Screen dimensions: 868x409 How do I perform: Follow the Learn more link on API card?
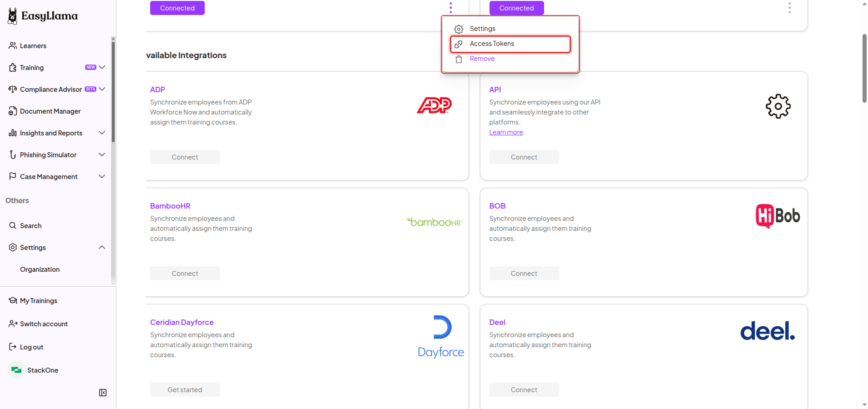[x=506, y=132]
